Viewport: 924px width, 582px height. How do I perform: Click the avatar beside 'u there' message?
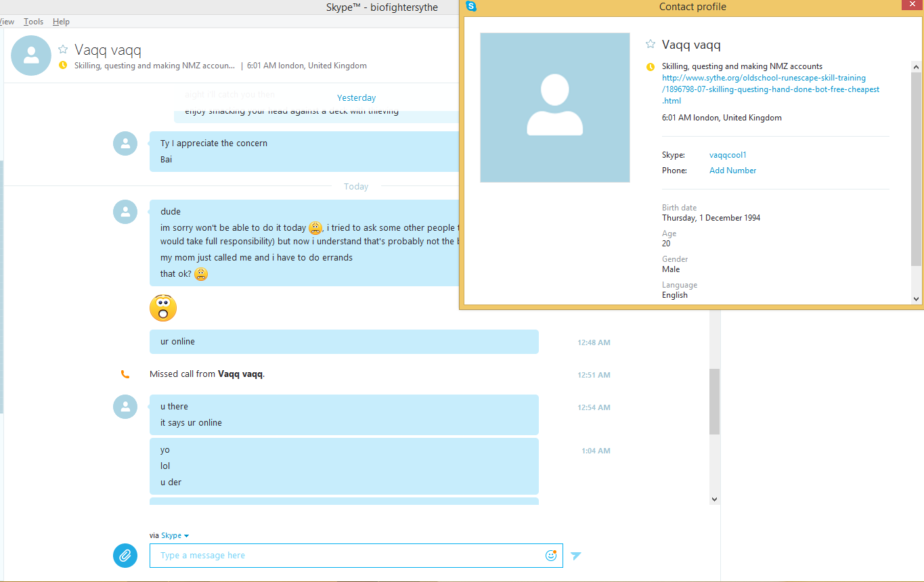click(125, 407)
